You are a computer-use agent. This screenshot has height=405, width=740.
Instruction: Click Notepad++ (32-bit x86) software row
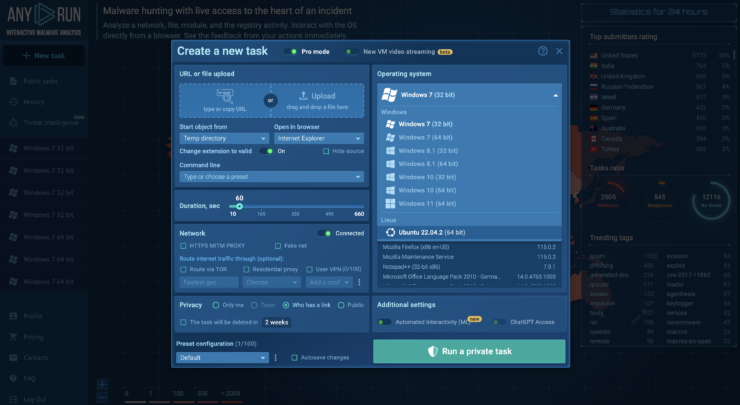tap(469, 267)
